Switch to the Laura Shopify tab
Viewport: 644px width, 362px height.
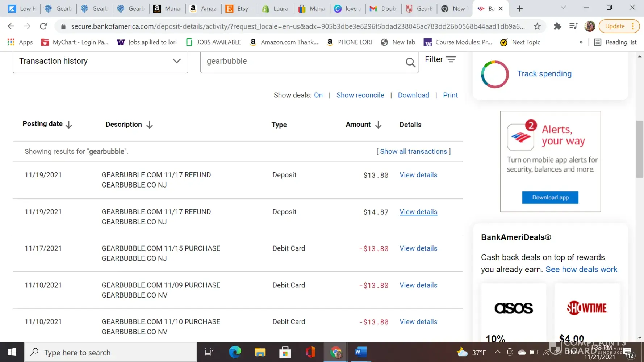pyautogui.click(x=275, y=9)
